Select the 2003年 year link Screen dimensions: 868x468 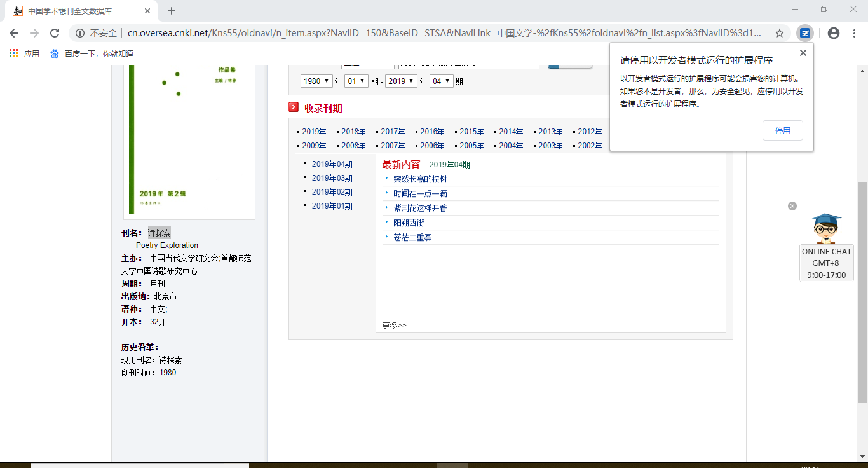pos(550,146)
